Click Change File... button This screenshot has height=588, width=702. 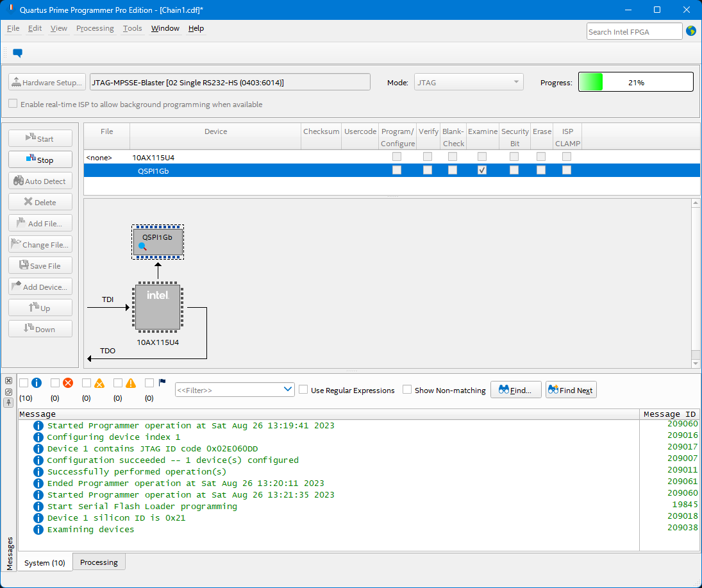pos(40,244)
